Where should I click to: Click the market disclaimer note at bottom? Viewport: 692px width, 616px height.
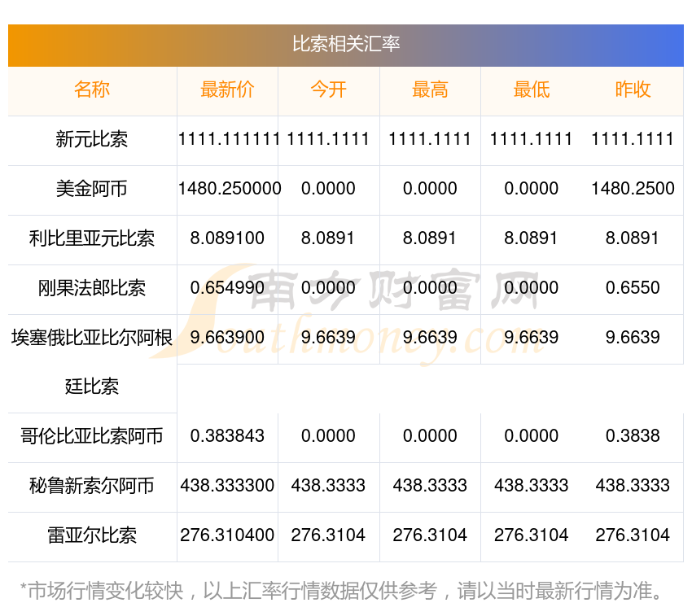click(x=342, y=590)
